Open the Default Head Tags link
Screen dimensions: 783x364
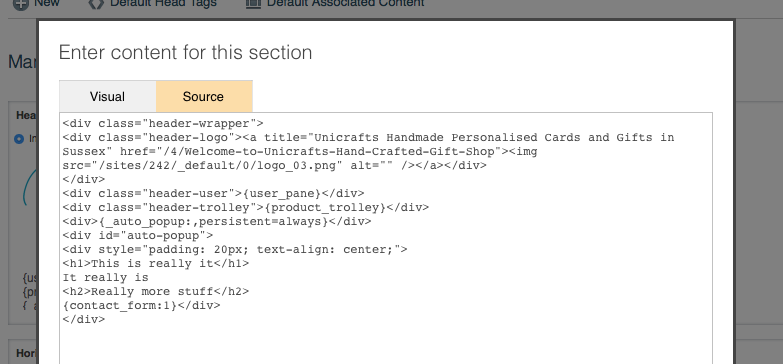coord(163,3)
